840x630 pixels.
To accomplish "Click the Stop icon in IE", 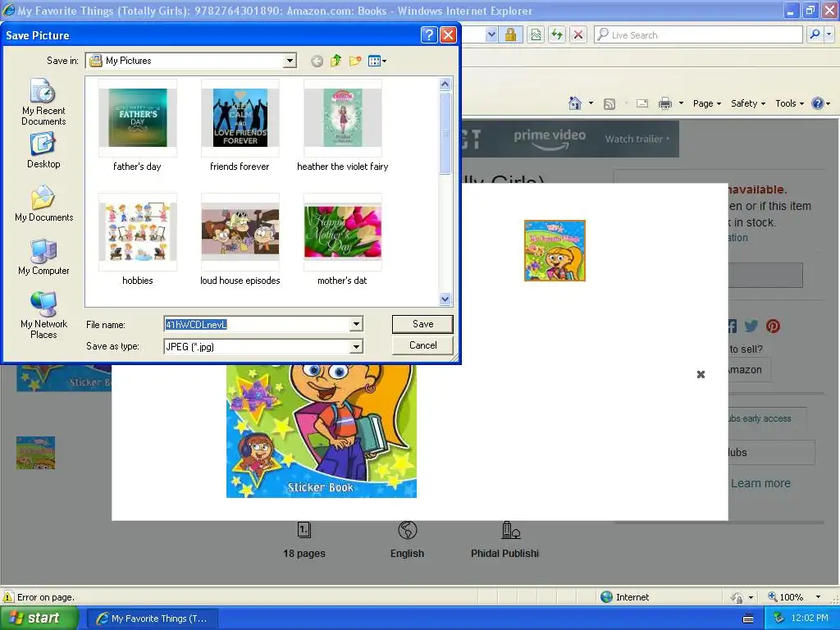I will click(578, 35).
